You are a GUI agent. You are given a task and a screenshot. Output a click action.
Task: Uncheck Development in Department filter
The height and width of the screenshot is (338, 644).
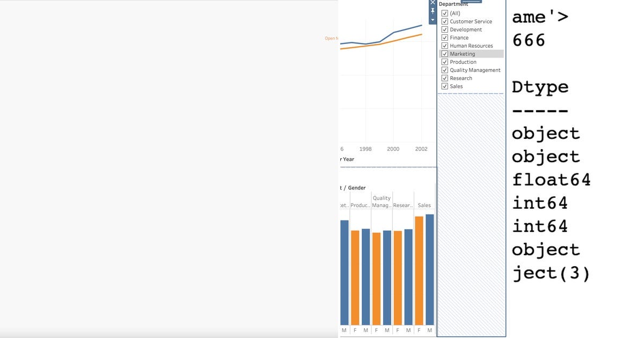pyautogui.click(x=445, y=29)
